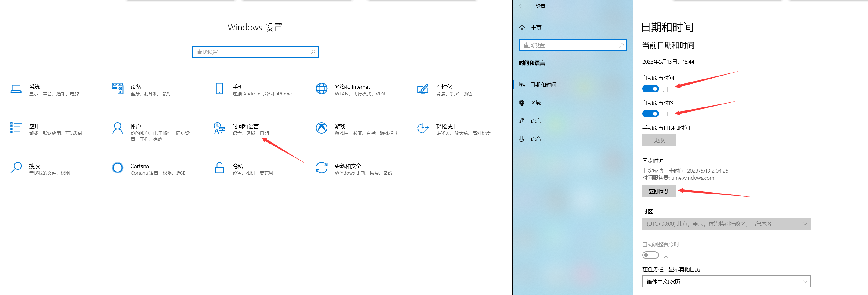The width and height of the screenshot is (868, 295).
Task: Click the 语言 character icon in sidebar
Action: pos(522,121)
